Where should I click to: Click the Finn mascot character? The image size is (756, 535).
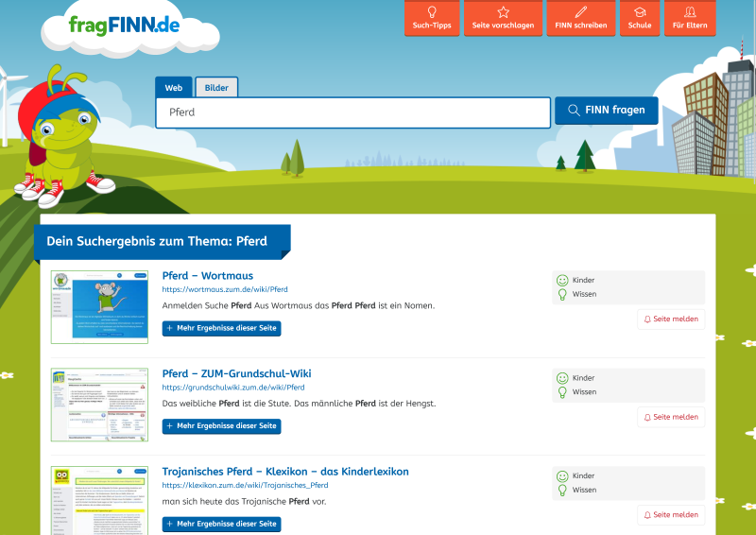click(63, 136)
